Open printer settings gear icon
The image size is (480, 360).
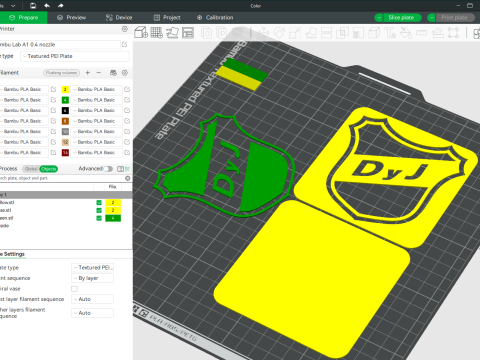125,29
